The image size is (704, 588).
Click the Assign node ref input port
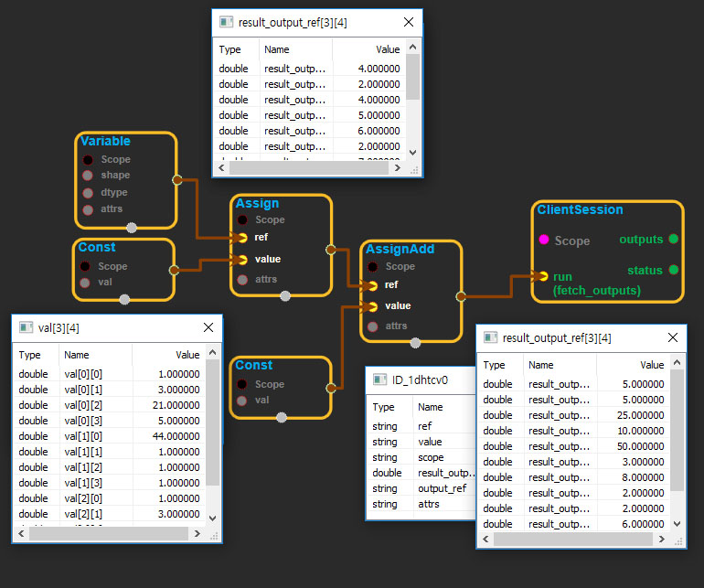242,238
